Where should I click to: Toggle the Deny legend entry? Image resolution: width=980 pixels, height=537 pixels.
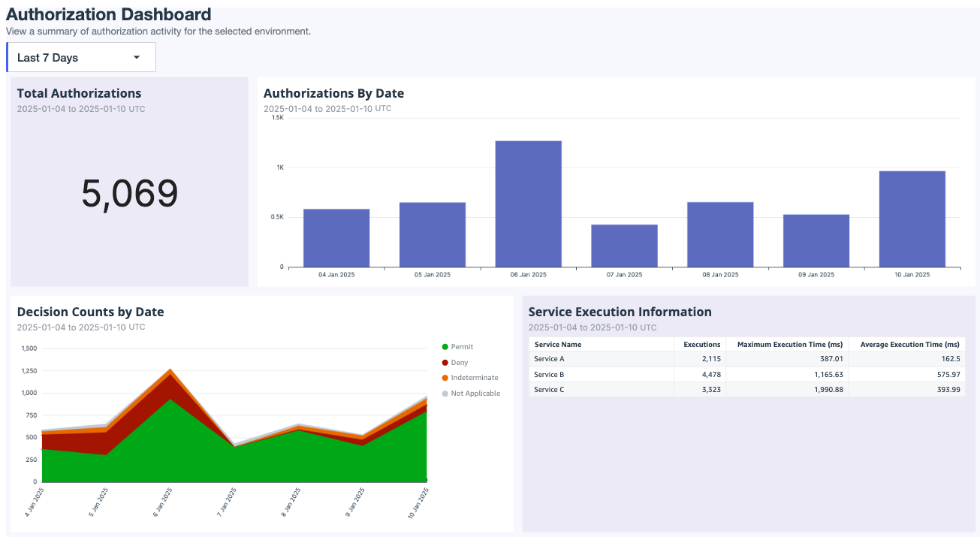click(x=455, y=363)
